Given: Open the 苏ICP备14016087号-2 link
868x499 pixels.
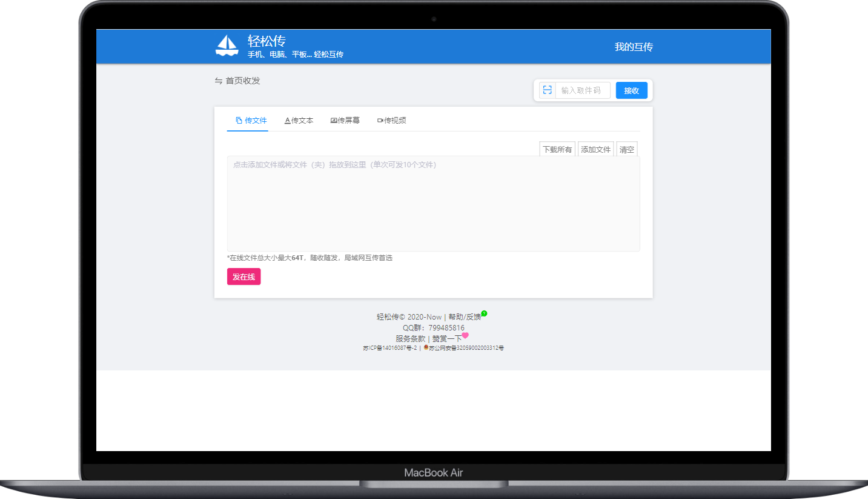Looking at the screenshot, I should [390, 349].
